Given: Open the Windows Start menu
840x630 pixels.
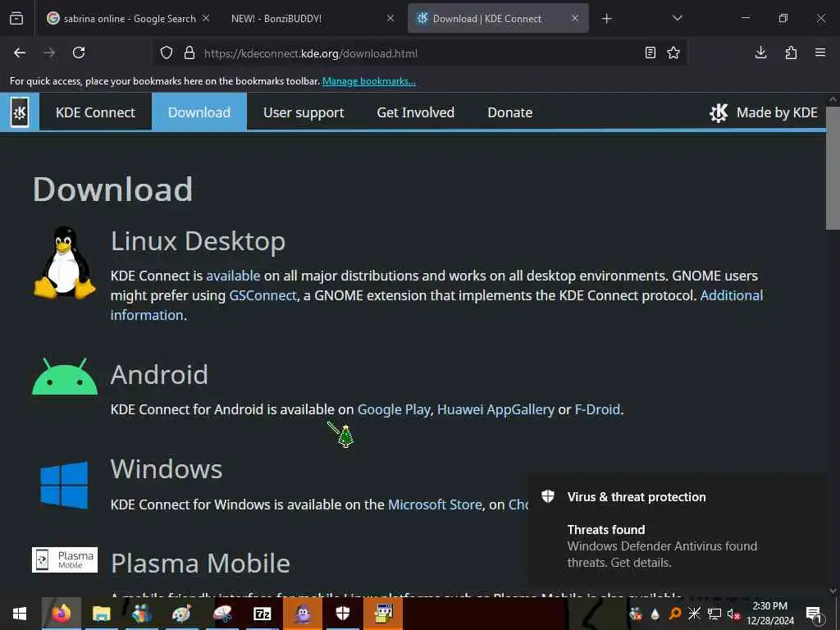Looking at the screenshot, I should [x=20, y=614].
